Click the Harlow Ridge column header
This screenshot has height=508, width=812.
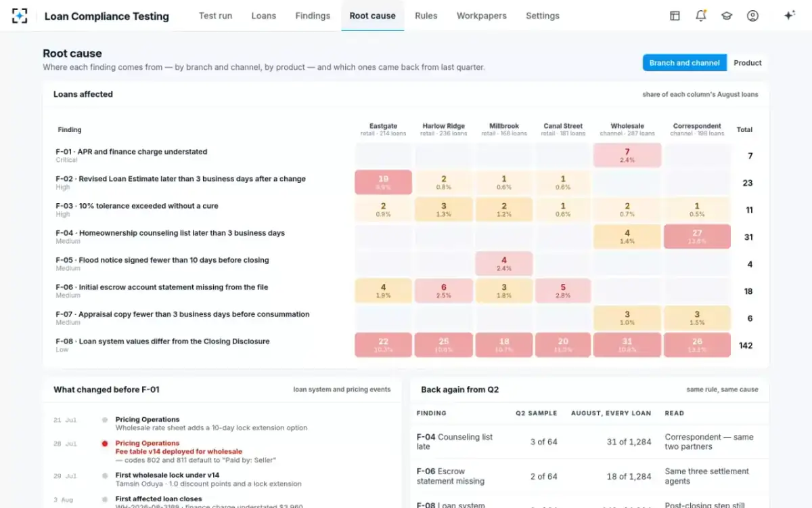pos(443,129)
